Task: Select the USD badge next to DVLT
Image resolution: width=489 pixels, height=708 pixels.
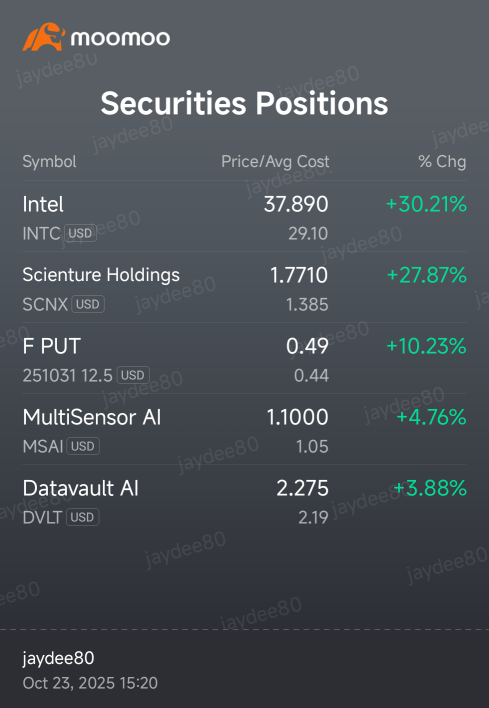Action: tap(83, 517)
